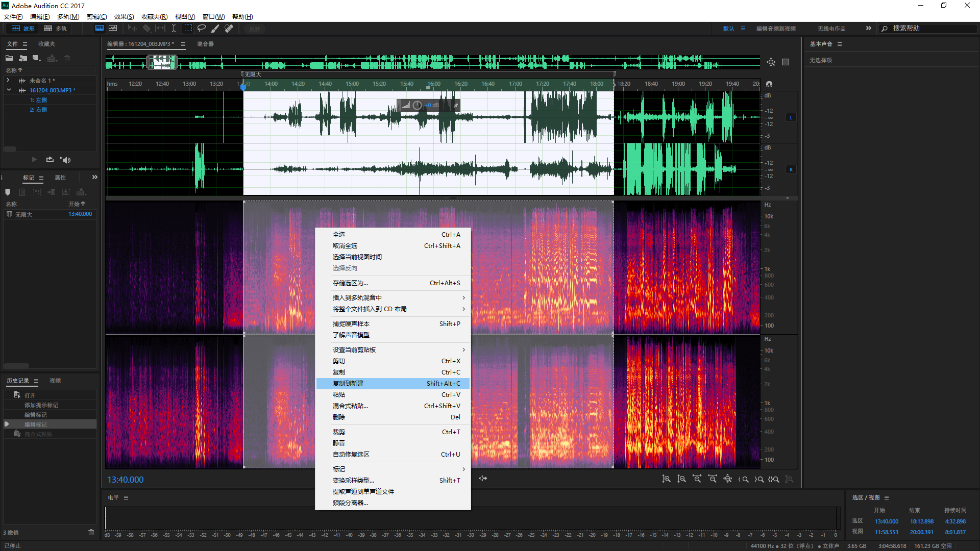Screen dimensions: 980x551
Task: Select the Paintbrush Selection tool
Action: pyautogui.click(x=215, y=29)
